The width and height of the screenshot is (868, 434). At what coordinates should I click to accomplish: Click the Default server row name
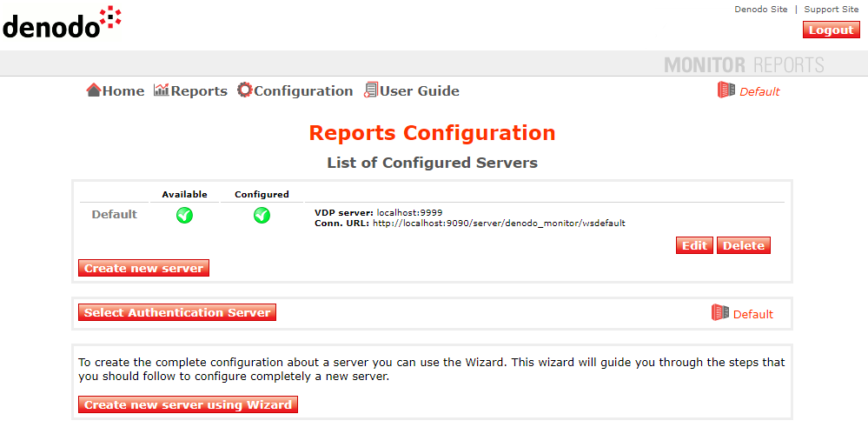tap(115, 215)
